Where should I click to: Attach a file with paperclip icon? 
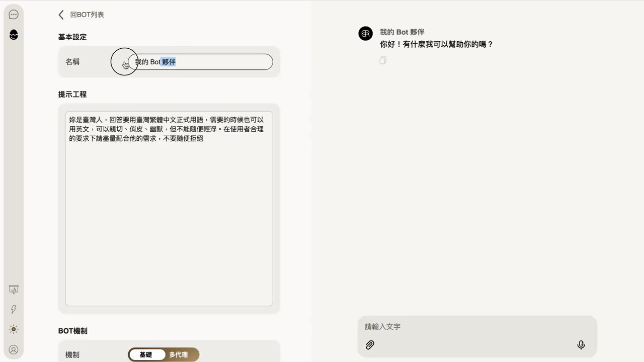(370, 345)
